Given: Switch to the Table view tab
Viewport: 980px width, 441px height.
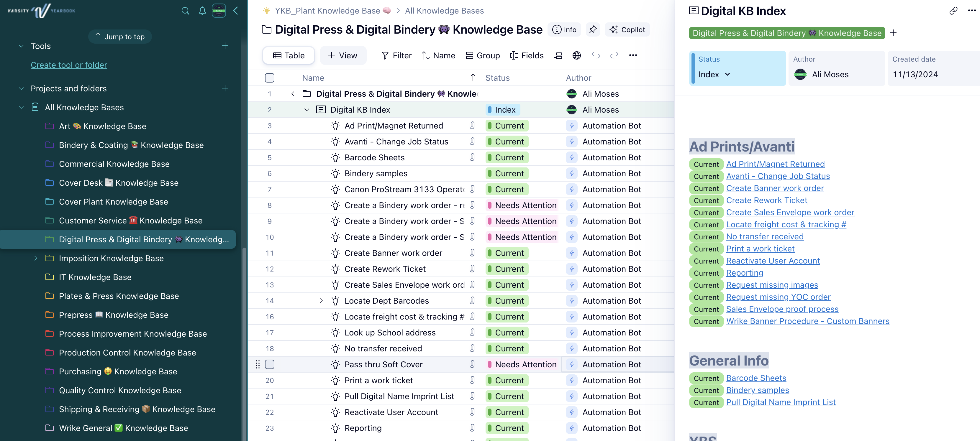Looking at the screenshot, I should [289, 55].
